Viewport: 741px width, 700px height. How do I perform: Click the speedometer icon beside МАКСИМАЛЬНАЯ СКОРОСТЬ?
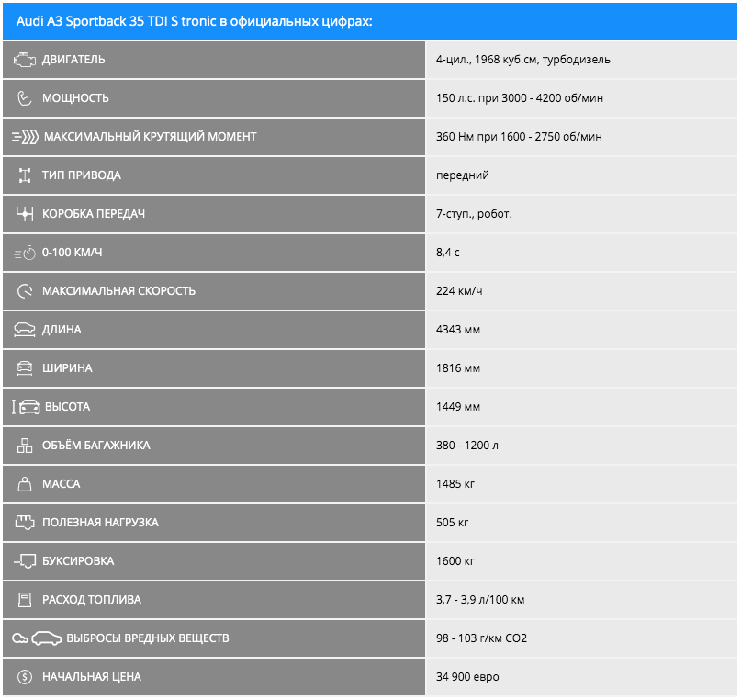pyautogui.click(x=25, y=291)
